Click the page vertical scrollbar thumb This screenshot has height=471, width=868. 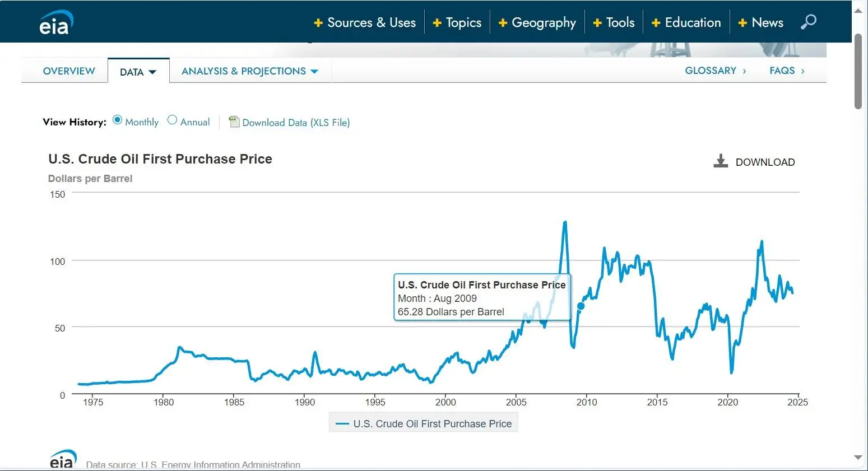coord(857,71)
